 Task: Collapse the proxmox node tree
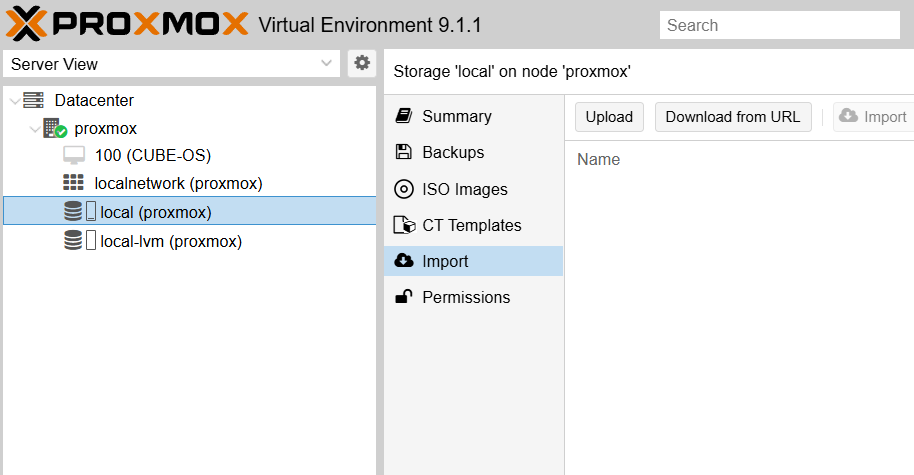tap(35, 129)
